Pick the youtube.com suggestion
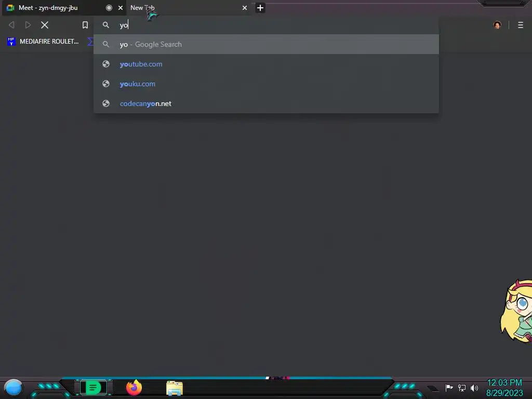 pyautogui.click(x=267, y=64)
